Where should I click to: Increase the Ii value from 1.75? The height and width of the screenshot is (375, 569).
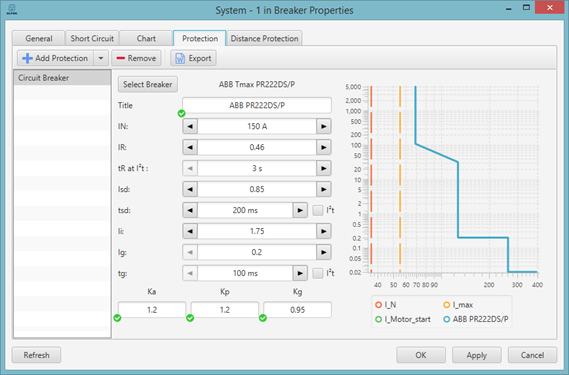coord(323,231)
